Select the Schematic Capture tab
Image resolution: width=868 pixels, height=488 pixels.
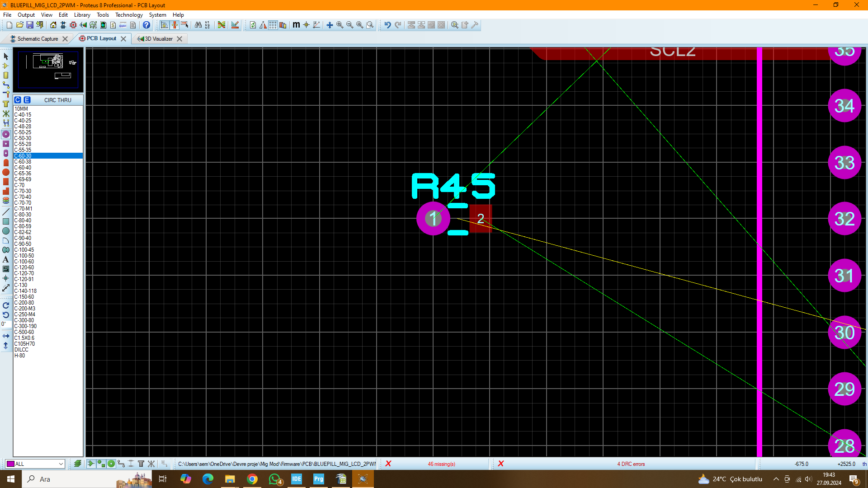pos(37,38)
